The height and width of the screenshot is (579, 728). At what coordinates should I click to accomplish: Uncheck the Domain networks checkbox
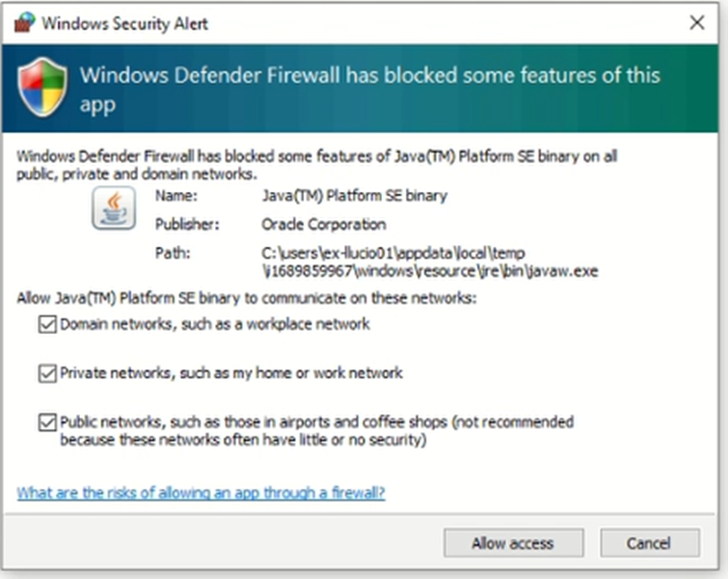click(x=47, y=325)
